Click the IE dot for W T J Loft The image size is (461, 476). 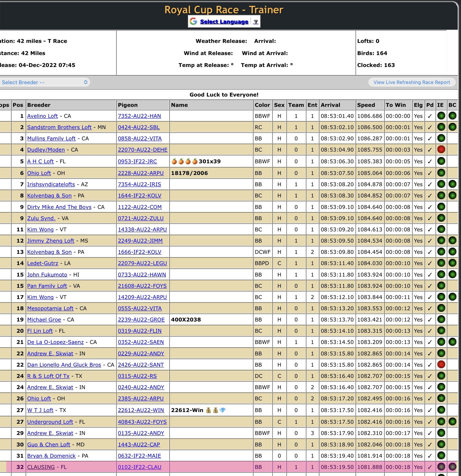(441, 410)
